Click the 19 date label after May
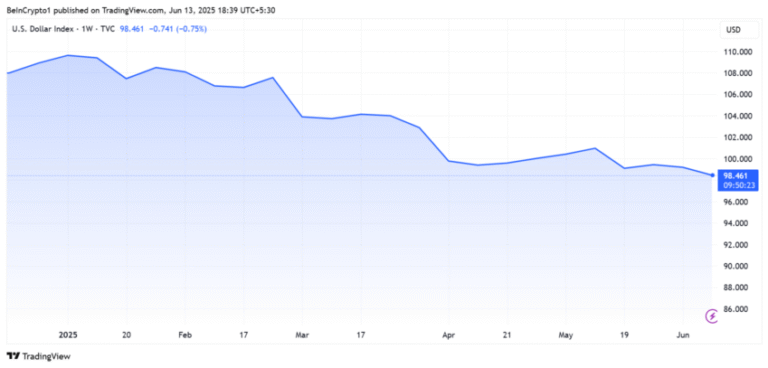This screenshot has height=368, width=768. point(624,335)
